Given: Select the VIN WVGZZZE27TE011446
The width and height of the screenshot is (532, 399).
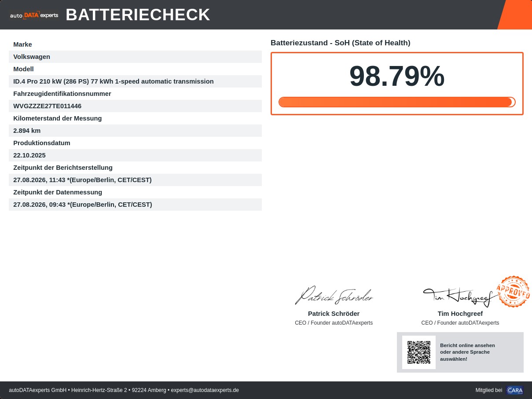Looking at the screenshot, I should click(x=48, y=106).
